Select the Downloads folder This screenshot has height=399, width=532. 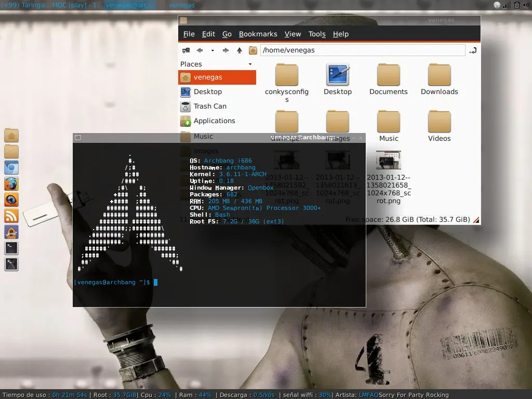(x=440, y=79)
